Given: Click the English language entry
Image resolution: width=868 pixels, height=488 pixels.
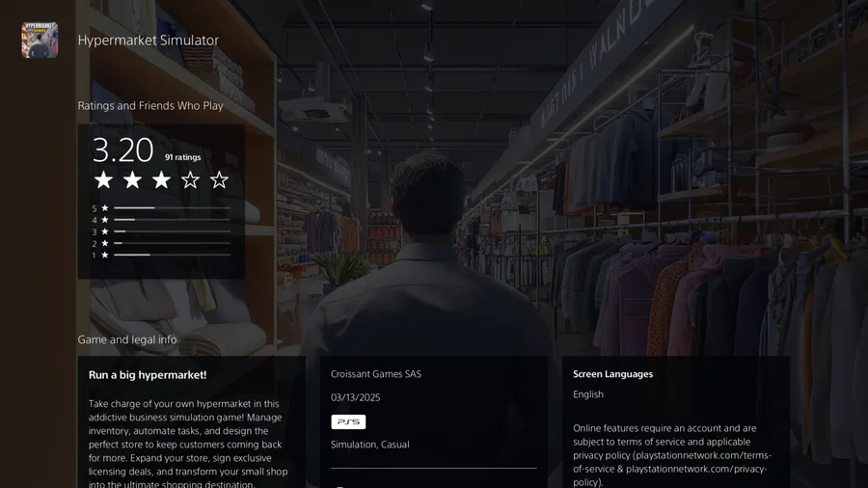Looking at the screenshot, I should [588, 394].
